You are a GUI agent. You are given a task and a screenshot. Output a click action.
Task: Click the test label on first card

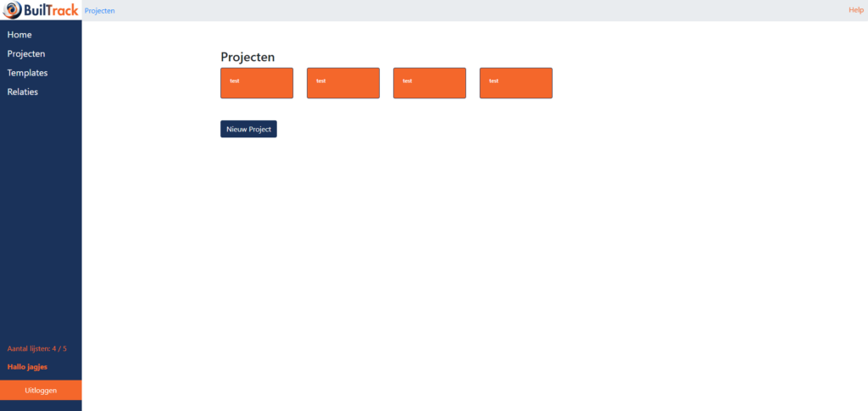click(235, 81)
